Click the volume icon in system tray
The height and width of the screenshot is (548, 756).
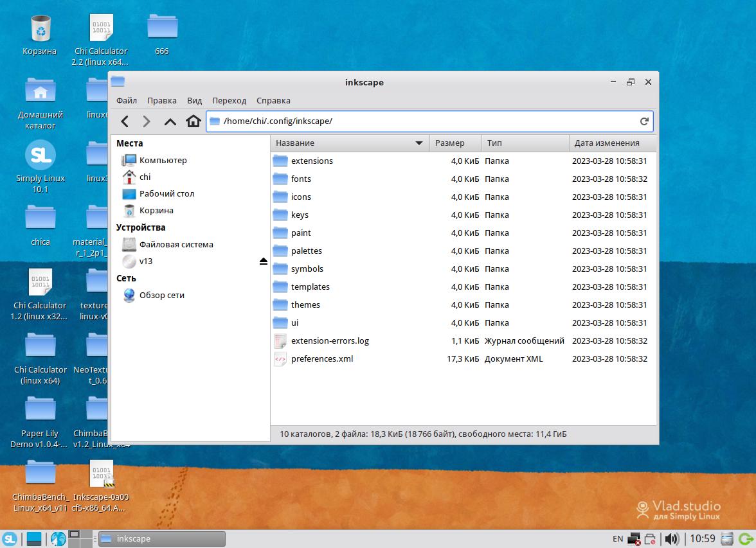pyautogui.click(x=672, y=538)
